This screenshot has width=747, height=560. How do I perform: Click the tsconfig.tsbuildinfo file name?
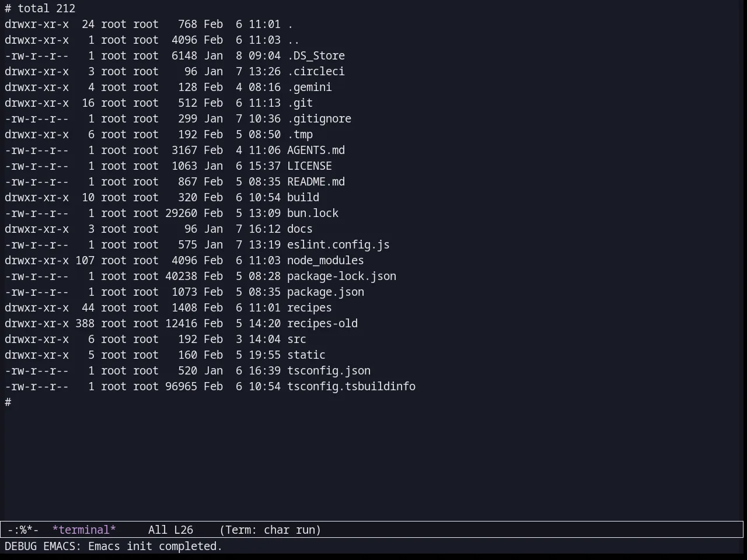(351, 386)
